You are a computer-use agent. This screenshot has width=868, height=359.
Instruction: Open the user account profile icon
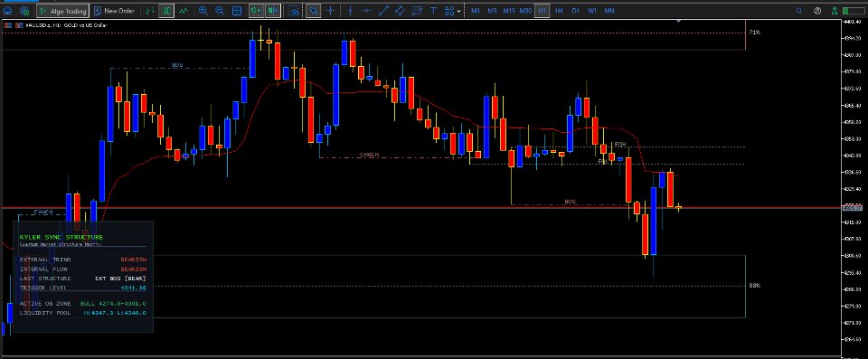click(817, 11)
